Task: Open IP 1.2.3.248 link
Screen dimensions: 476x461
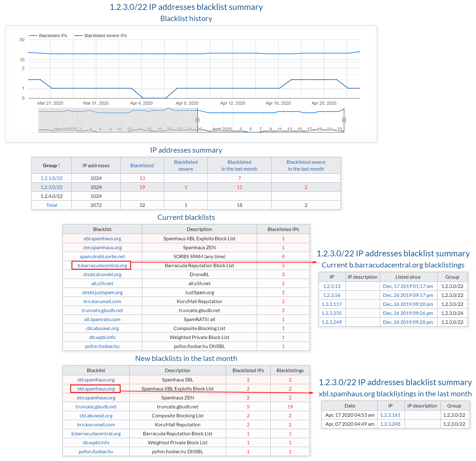Action: point(390,424)
